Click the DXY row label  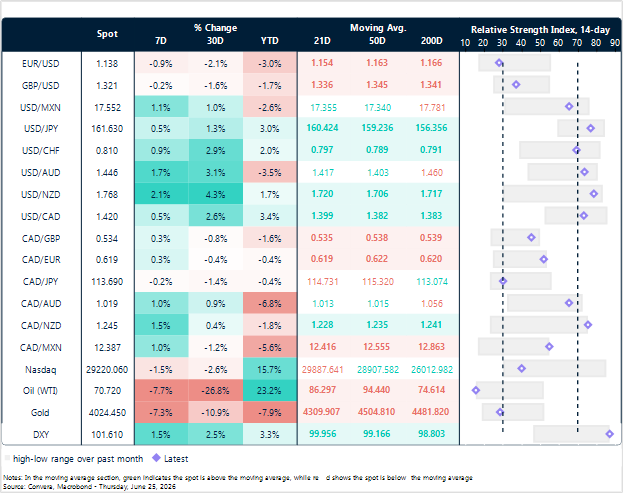[41, 435]
